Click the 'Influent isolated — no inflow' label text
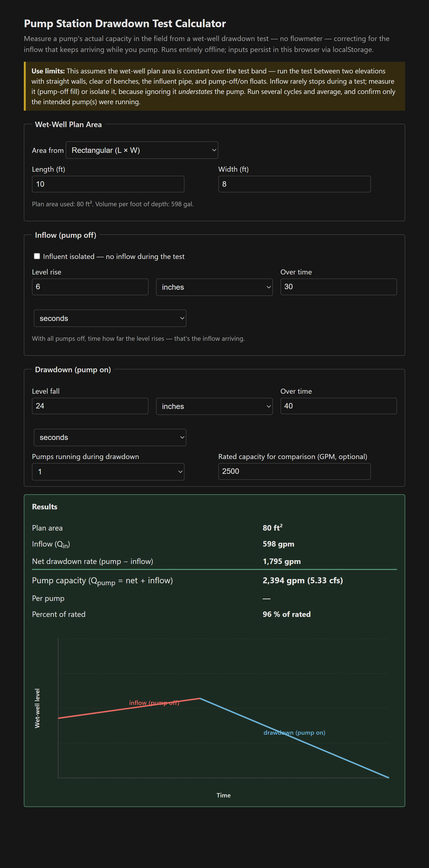Screen dimensions: 429x868 [x=114, y=256]
